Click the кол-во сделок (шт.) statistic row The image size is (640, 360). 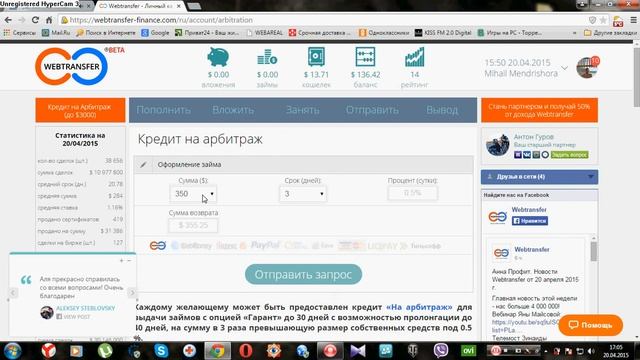(80, 161)
